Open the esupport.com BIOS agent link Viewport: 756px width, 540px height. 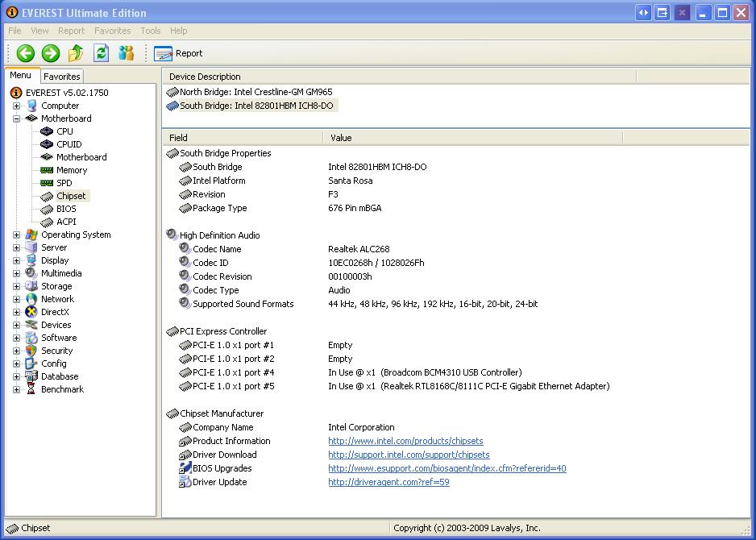447,468
